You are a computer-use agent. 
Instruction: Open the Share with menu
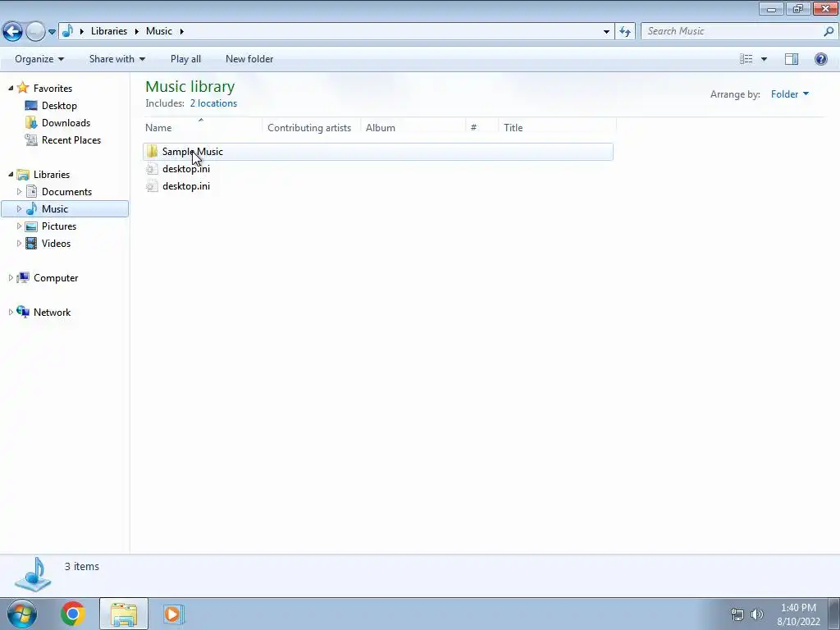pos(116,59)
